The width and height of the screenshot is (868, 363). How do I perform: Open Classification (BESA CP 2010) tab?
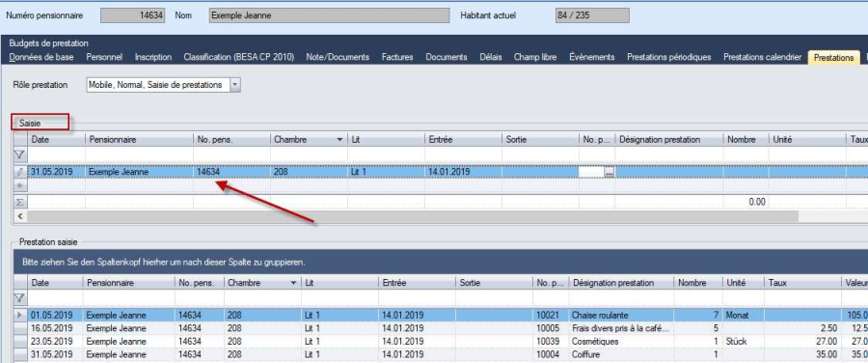pyautogui.click(x=238, y=57)
